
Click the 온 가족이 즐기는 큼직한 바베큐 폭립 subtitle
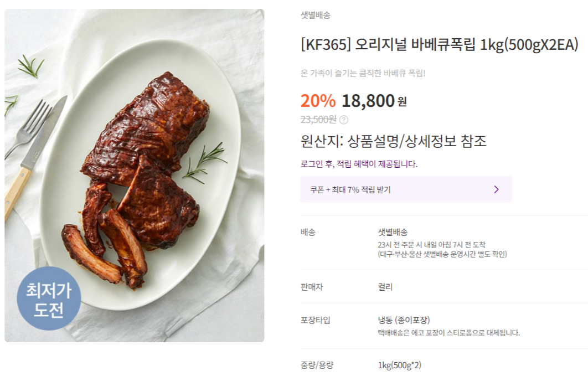point(363,73)
